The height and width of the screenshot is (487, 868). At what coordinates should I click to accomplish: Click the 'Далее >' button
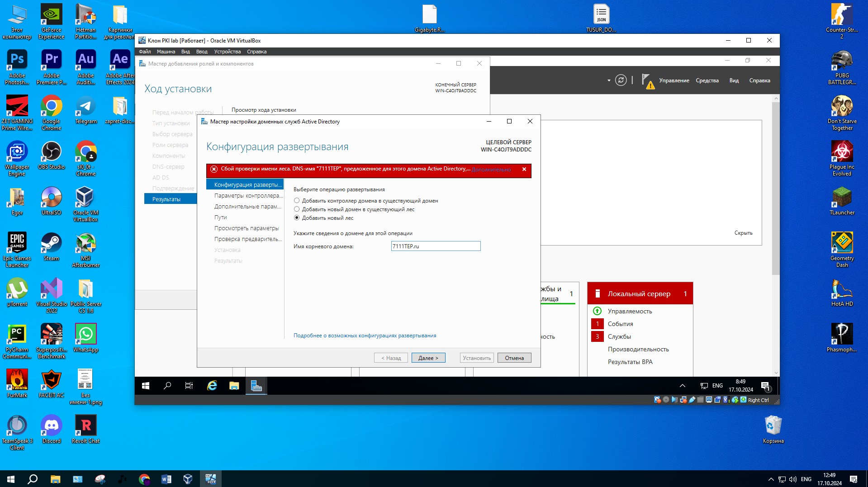tap(428, 358)
